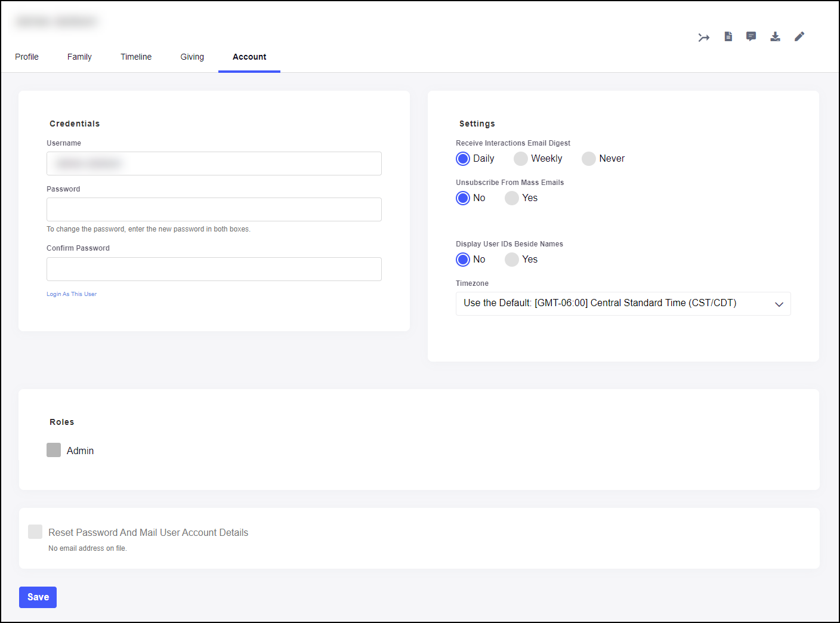The image size is (840, 623).
Task: Open the document page icon
Action: (728, 37)
